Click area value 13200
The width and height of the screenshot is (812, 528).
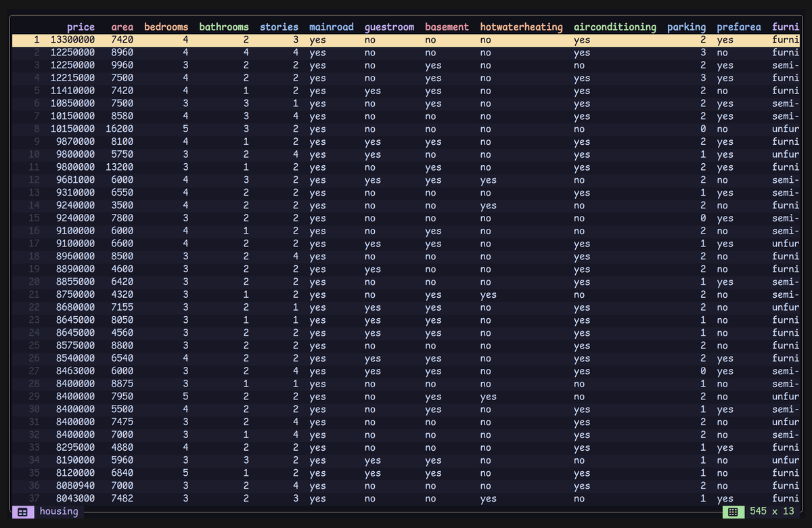[119, 168]
